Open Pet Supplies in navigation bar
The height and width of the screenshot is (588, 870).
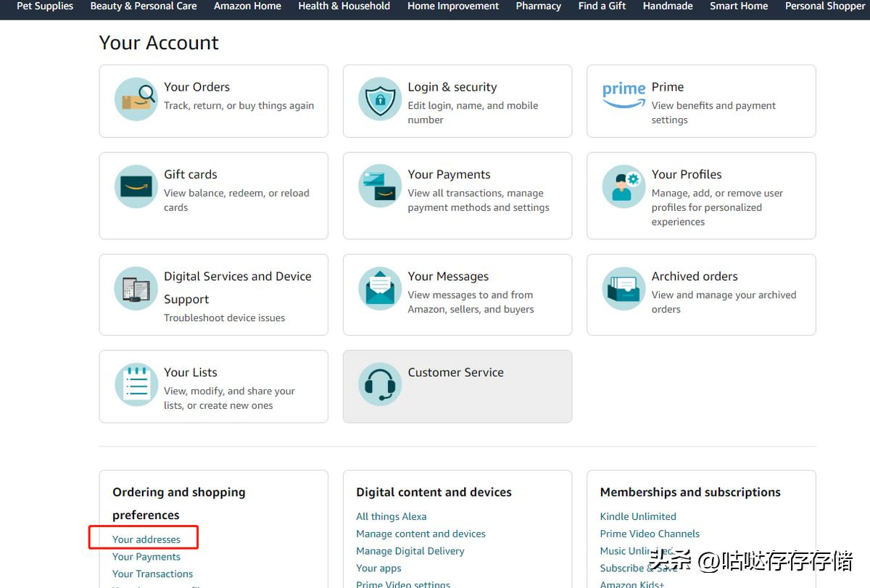[45, 6]
